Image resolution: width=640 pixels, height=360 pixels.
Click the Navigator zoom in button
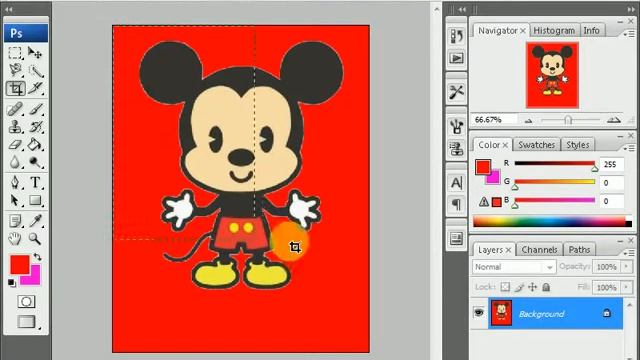(613, 120)
